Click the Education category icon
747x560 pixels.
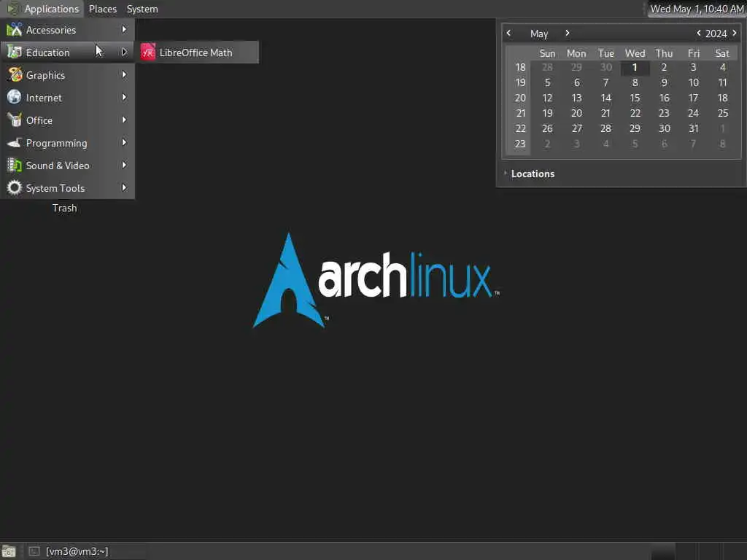tap(15, 52)
